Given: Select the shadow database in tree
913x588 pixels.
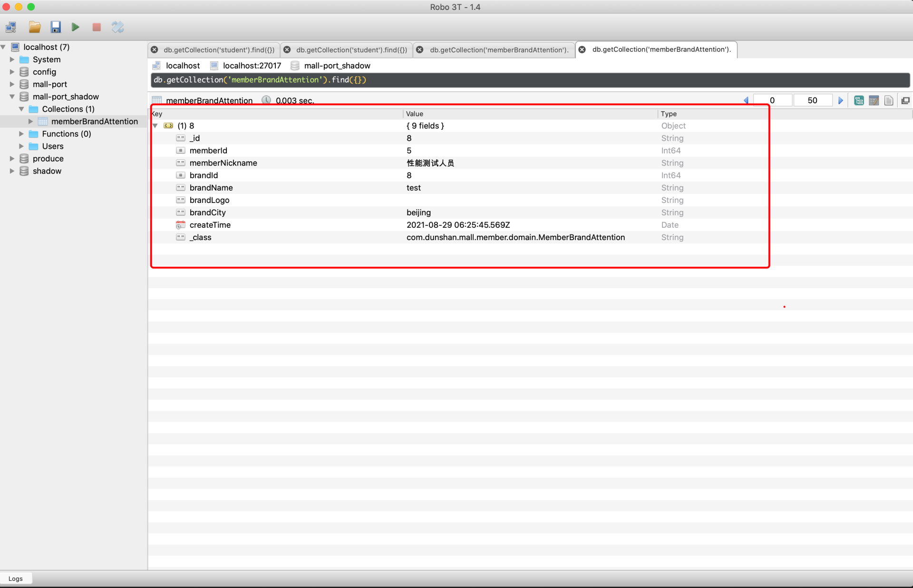Looking at the screenshot, I should point(47,171).
